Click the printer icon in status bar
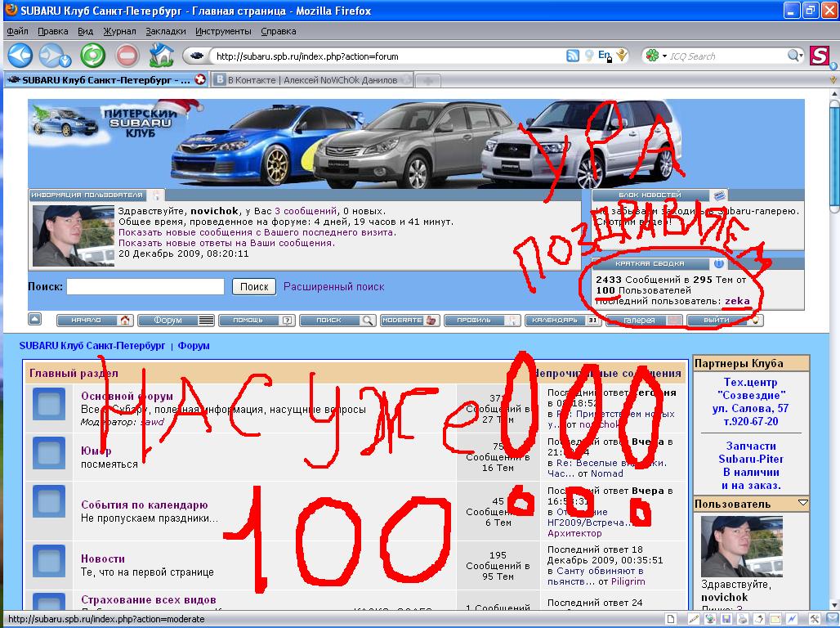840x628 pixels. tap(744, 619)
